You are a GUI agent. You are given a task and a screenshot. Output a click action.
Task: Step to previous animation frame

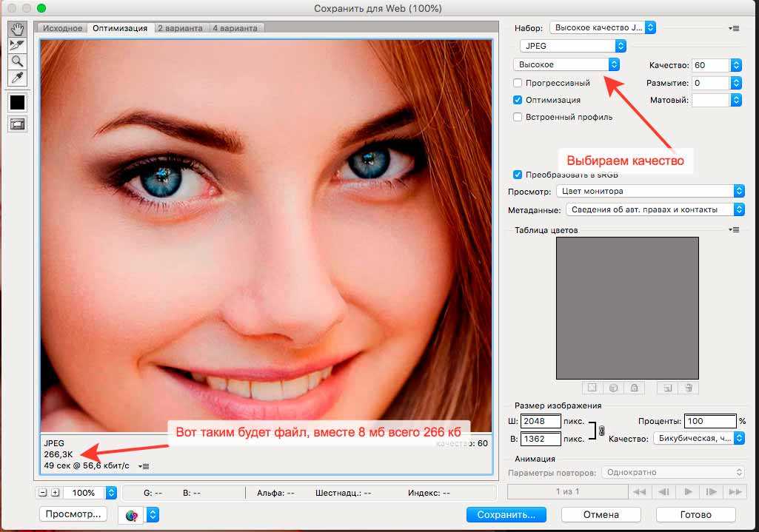pos(663,492)
